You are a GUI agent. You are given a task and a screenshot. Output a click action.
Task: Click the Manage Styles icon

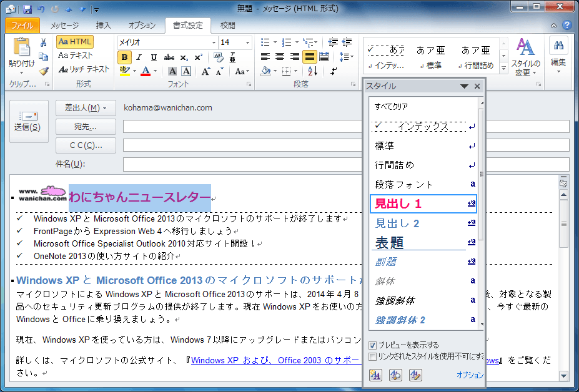pyautogui.click(x=415, y=375)
